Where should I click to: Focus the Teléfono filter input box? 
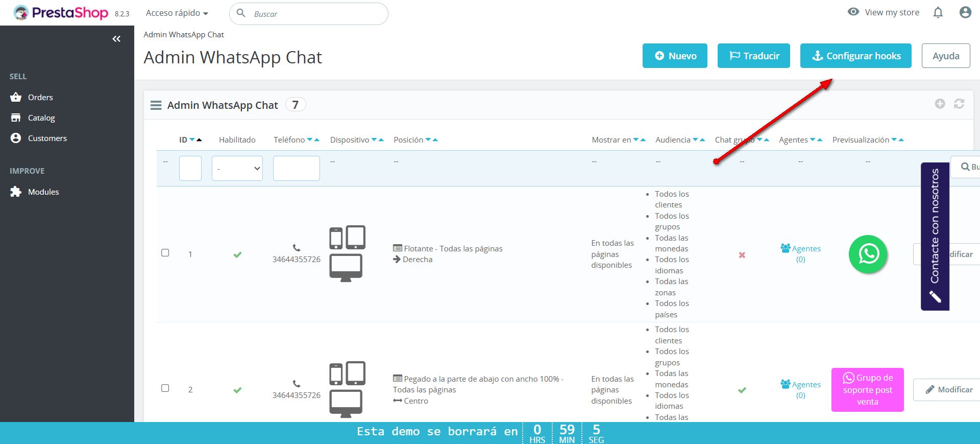pyautogui.click(x=297, y=168)
